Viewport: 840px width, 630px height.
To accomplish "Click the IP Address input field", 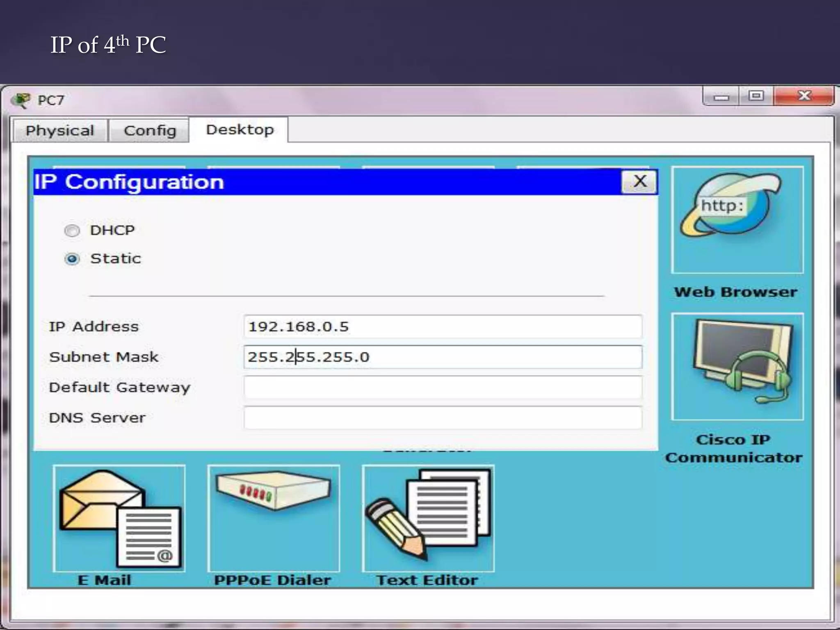I will [442, 327].
